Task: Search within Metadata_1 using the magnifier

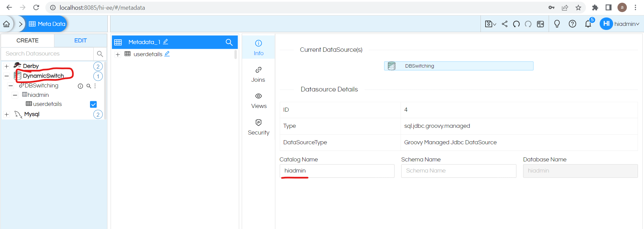Action: [x=229, y=42]
